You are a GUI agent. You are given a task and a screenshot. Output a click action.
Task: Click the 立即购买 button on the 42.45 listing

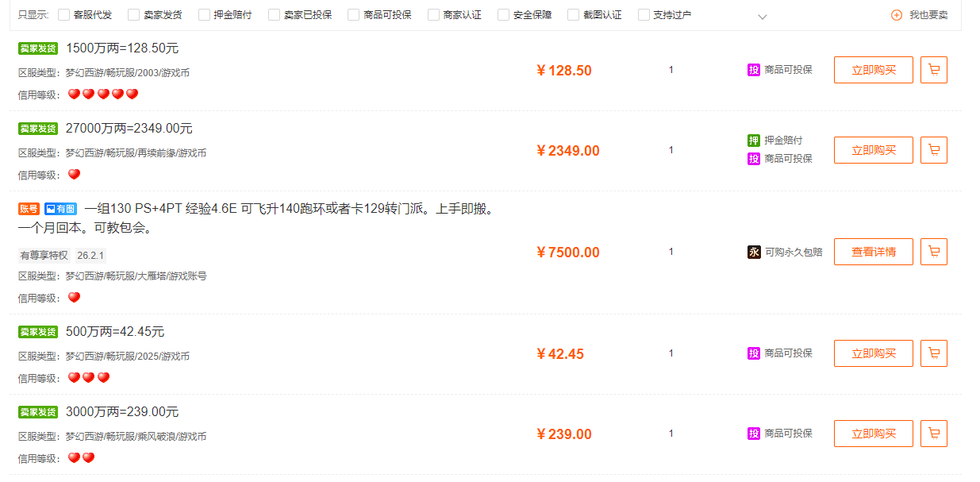click(x=873, y=353)
